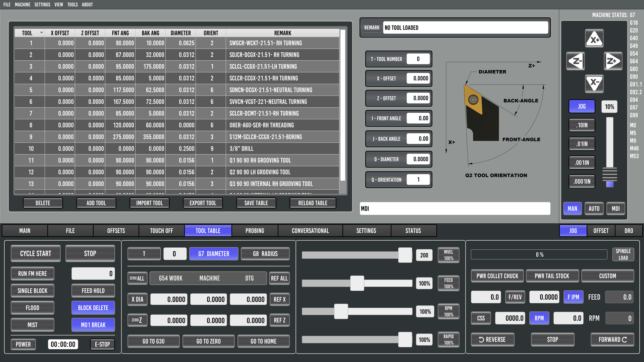This screenshot has width=644, height=362.
Task: Open the MACHINE menu
Action: click(x=22, y=5)
